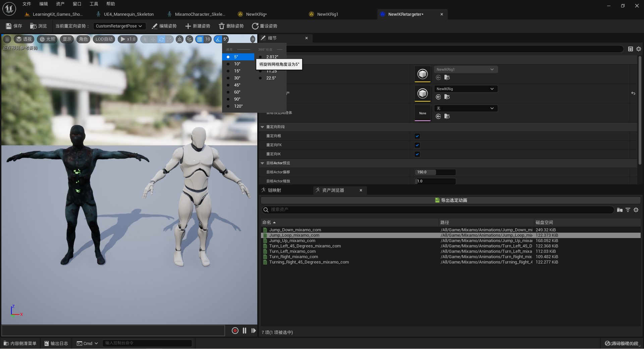Open the NewIKRig asset dropdown
The height and width of the screenshot is (349, 644).
coord(466,89)
